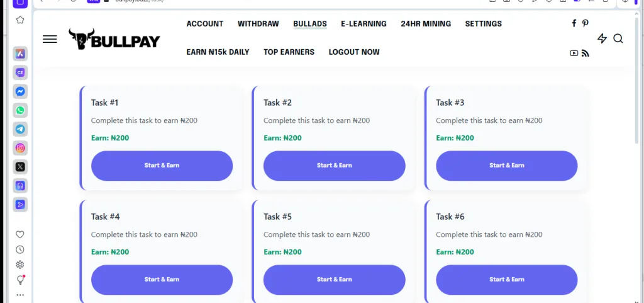Open Messenger in the browser sidebar
644x303 pixels.
pyautogui.click(x=20, y=91)
